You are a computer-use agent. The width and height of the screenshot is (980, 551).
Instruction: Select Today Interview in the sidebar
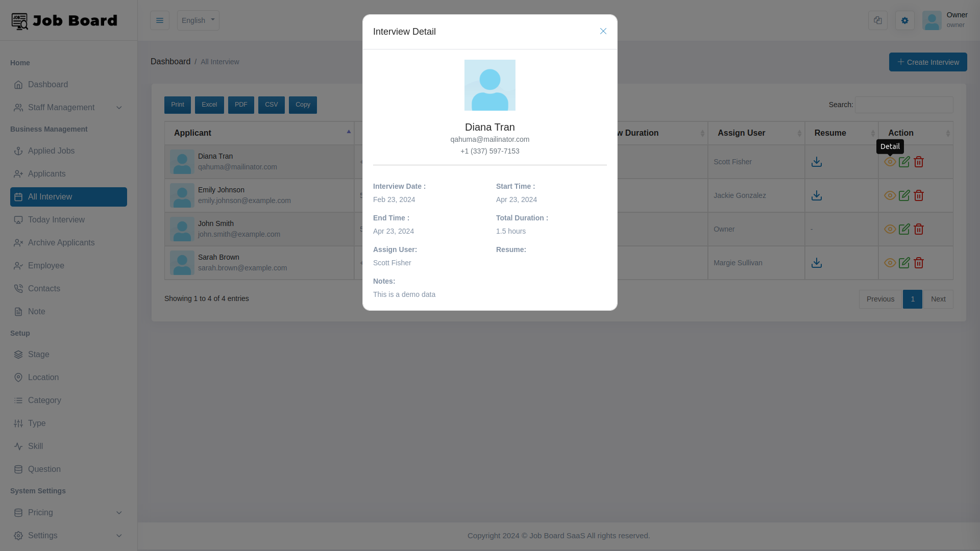[56, 219]
